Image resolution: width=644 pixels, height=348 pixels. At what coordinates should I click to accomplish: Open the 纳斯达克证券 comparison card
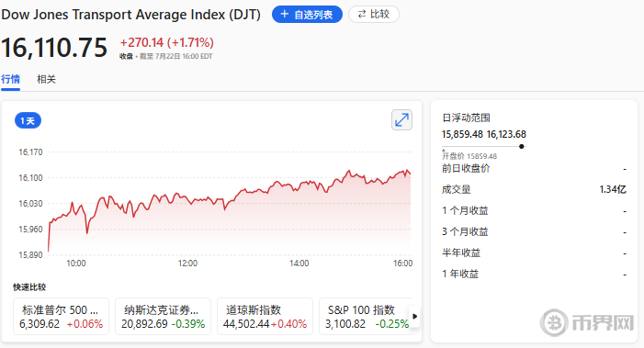coord(163,317)
